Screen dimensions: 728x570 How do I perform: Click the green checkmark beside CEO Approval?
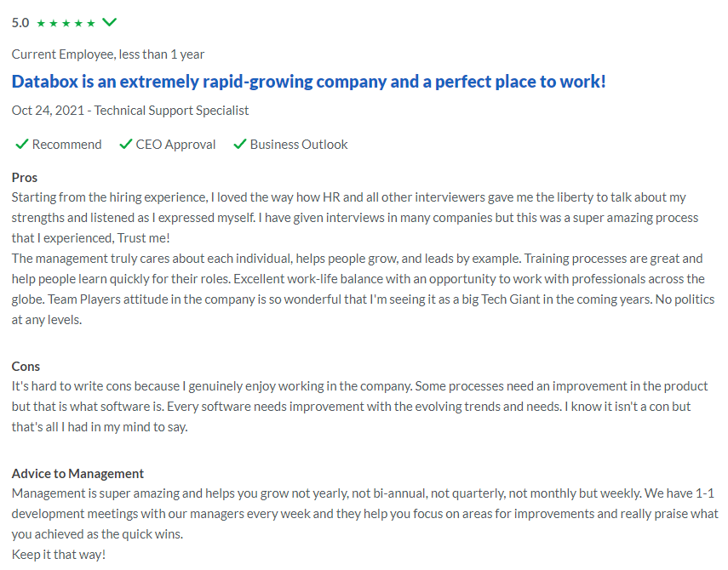click(126, 145)
